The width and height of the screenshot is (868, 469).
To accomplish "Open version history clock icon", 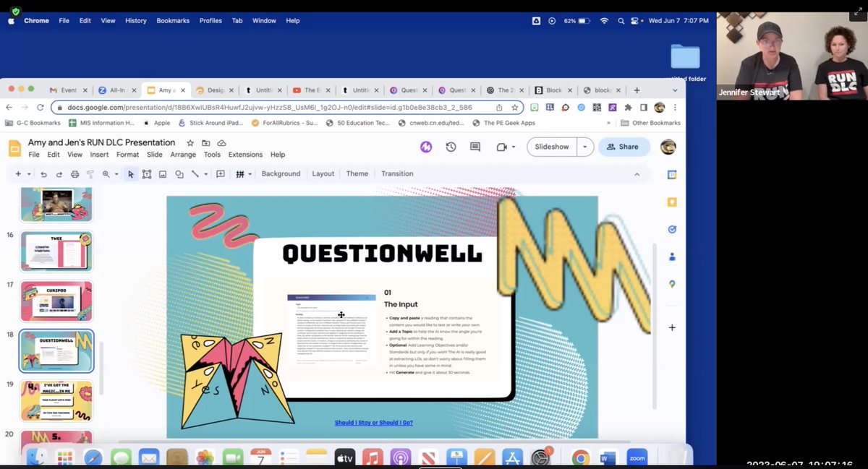I will click(451, 147).
